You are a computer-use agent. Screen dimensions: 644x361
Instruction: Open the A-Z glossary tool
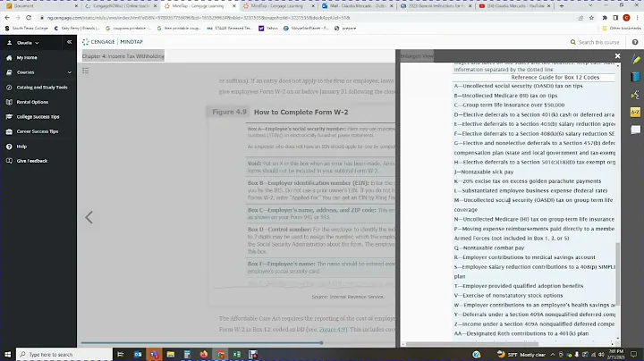coord(635,112)
